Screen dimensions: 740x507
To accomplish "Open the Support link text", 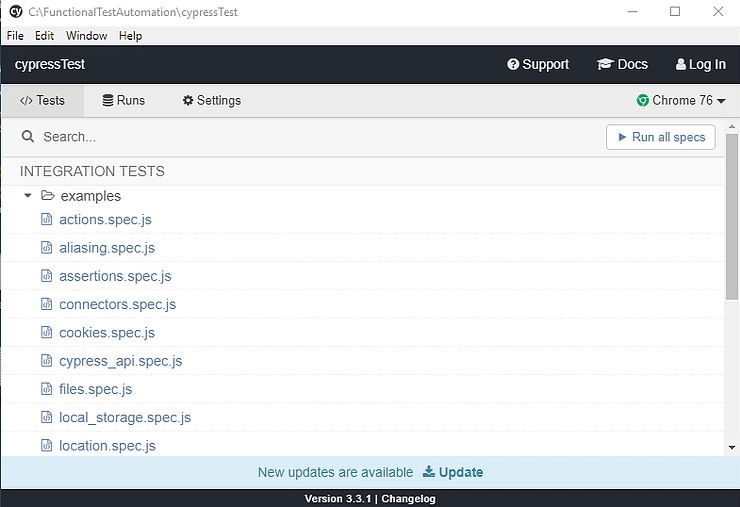I will pos(546,64).
